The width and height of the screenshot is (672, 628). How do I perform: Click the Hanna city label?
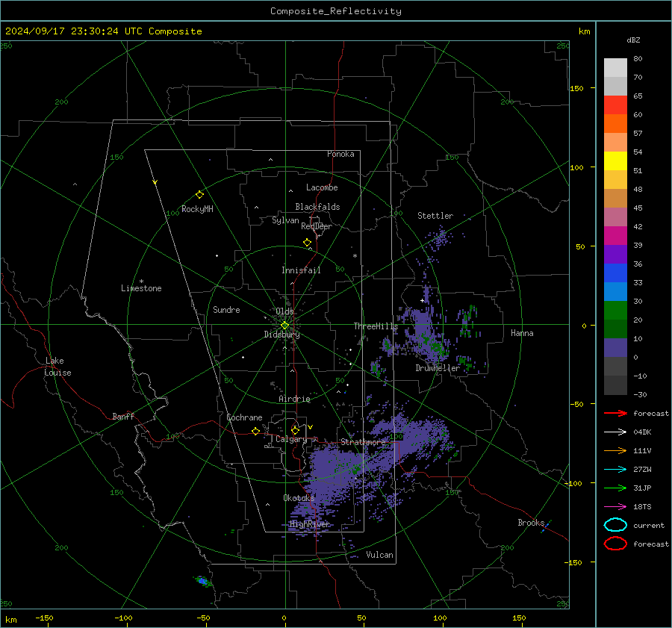[x=522, y=333]
